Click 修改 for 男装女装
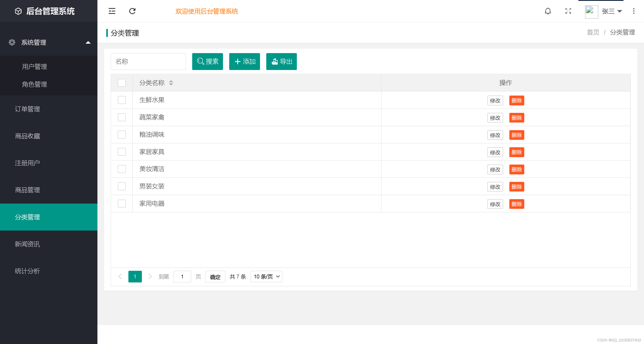This screenshot has width=644, height=344. click(495, 187)
